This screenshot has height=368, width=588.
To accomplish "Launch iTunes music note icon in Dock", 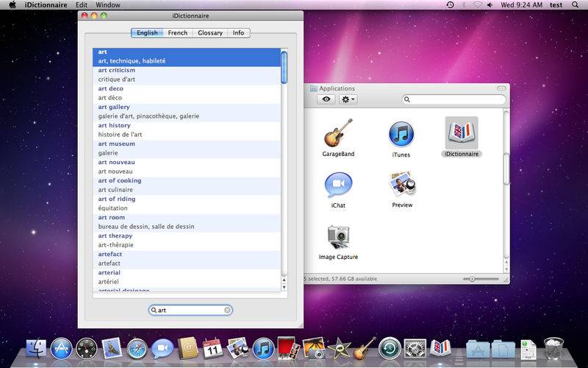I will (263, 348).
